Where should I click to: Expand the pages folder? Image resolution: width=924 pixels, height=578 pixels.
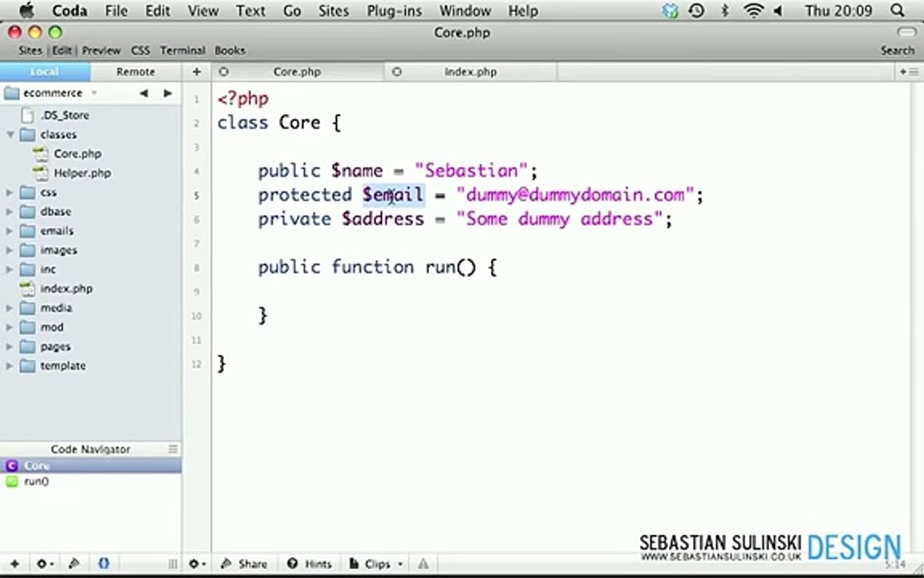10,346
